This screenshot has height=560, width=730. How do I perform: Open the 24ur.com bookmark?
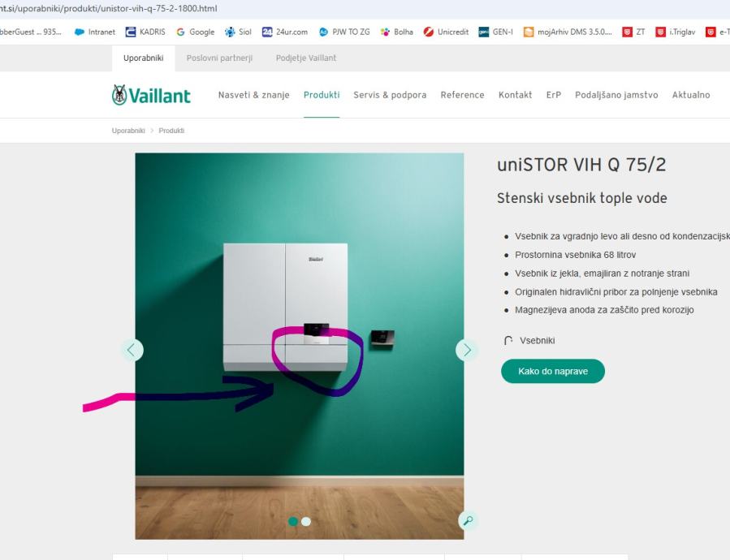click(285, 32)
